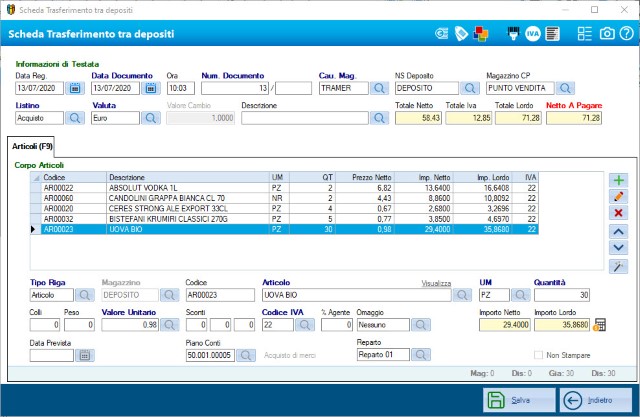Image resolution: width=640 pixels, height=417 pixels.
Task: Open Data Documento calendar picker
Action: point(151,88)
